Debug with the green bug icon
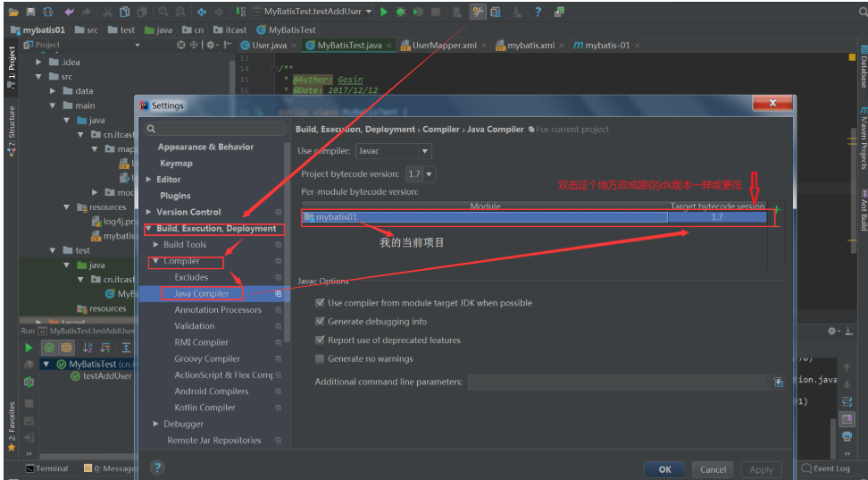868x480 pixels. tap(401, 12)
